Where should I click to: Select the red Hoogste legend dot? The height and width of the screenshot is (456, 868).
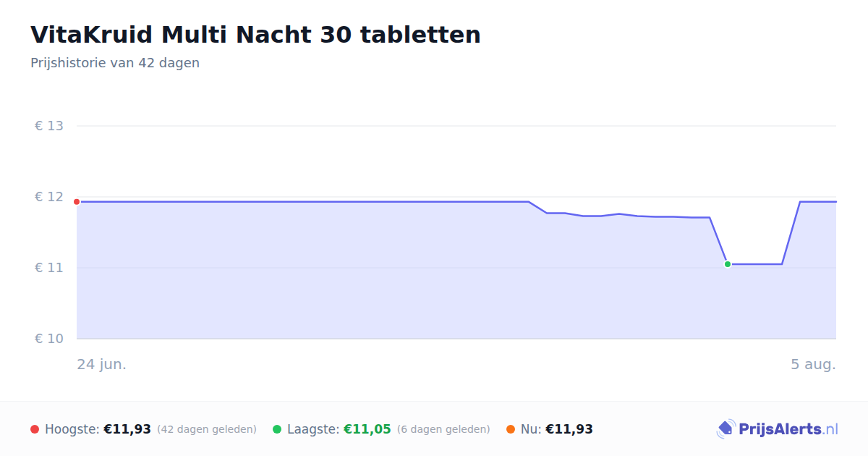tap(35, 429)
